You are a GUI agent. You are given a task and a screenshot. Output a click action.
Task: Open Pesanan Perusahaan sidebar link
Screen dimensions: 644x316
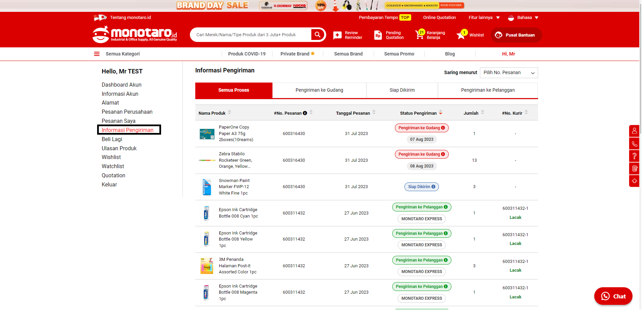click(127, 112)
